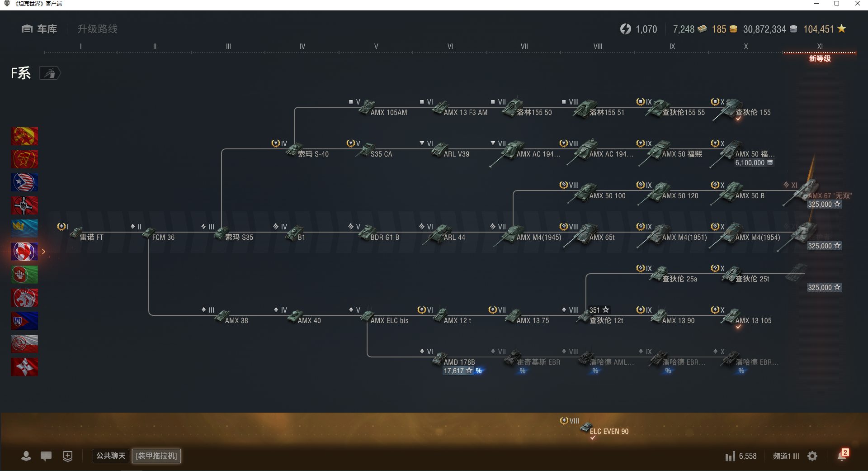
Task: Expand the France nation arrow
Action: pos(44,252)
